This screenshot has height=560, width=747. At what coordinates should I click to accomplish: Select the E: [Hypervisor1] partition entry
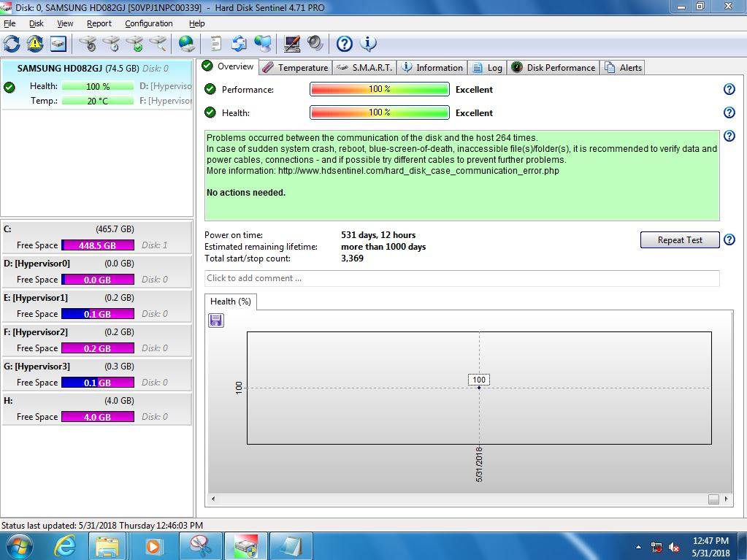(x=96, y=306)
